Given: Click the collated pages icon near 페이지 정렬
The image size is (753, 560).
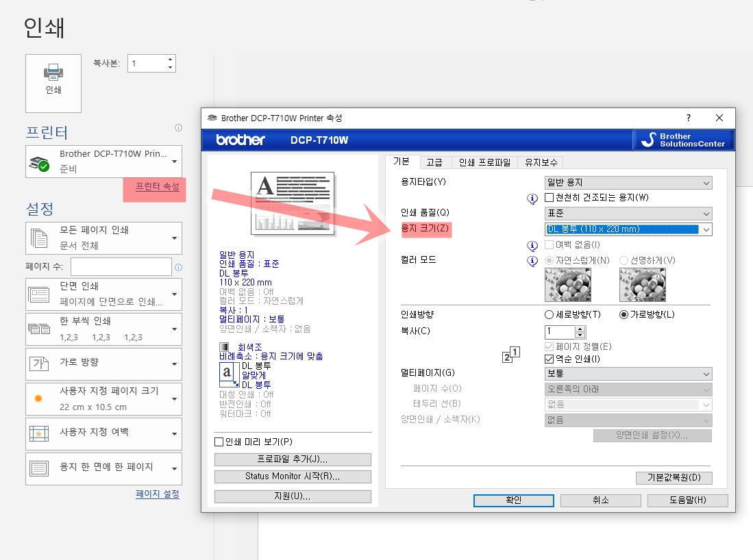Looking at the screenshot, I should click(x=511, y=354).
